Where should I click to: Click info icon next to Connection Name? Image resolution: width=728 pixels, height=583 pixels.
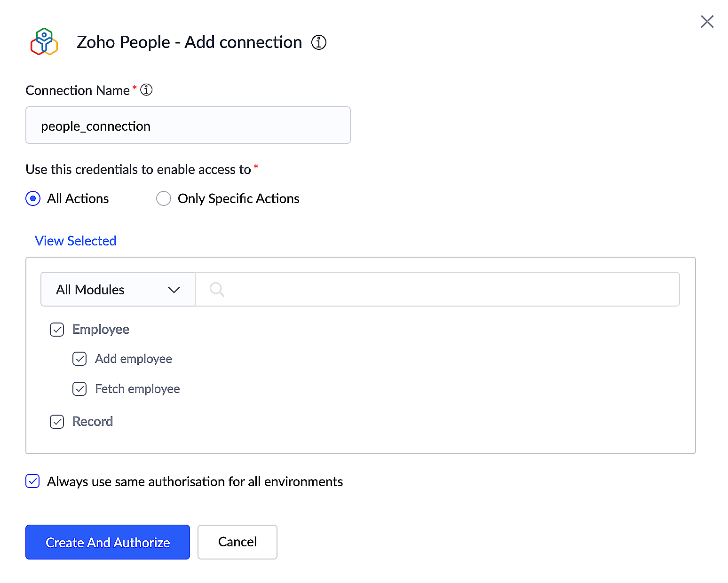pyautogui.click(x=146, y=89)
